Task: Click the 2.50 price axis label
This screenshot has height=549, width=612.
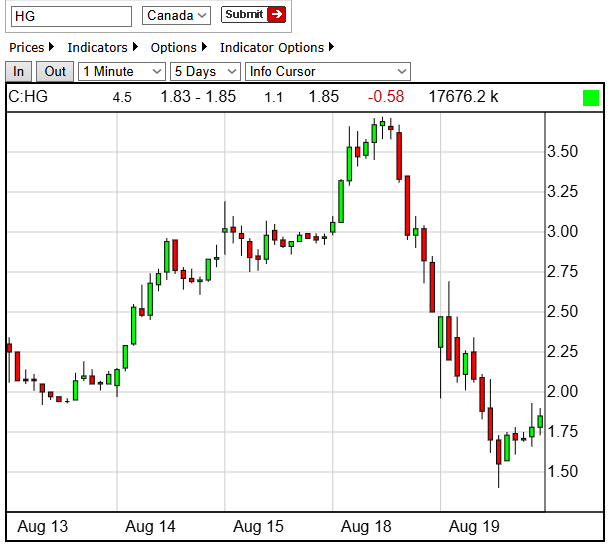Action: click(x=562, y=312)
